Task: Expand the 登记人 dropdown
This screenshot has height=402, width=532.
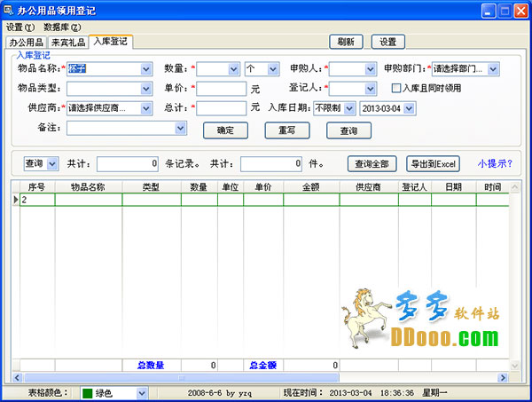Action: tap(371, 89)
